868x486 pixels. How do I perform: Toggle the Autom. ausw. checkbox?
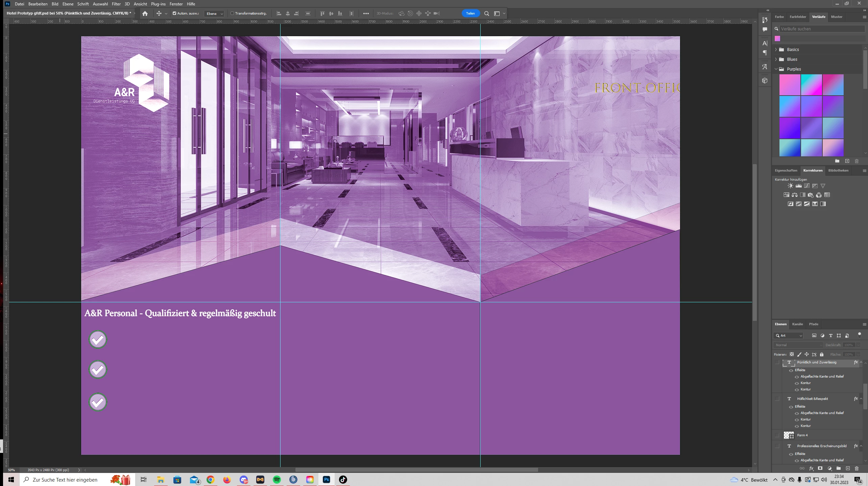(174, 14)
